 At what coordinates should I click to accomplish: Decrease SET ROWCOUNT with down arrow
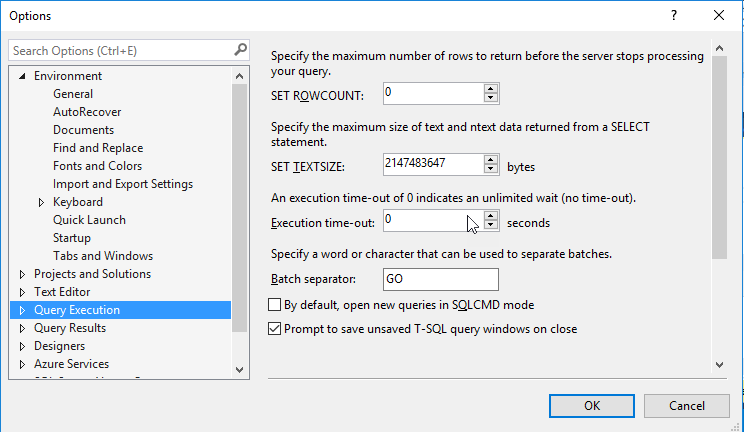coord(491,98)
